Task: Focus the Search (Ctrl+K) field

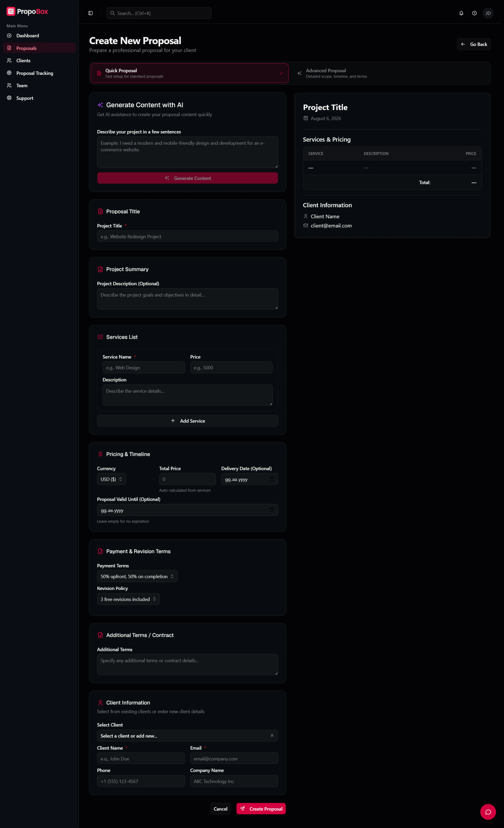Action: tap(159, 13)
